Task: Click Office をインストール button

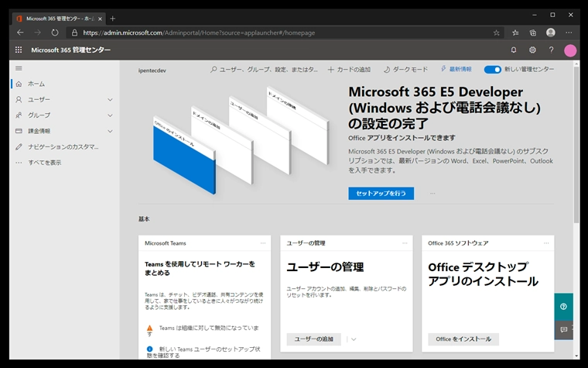Action: (463, 339)
